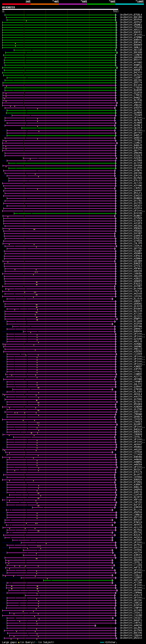Select the UniRef100_A9RYM2 label
The width and height of the screenshot is (146, 644).
131,103
